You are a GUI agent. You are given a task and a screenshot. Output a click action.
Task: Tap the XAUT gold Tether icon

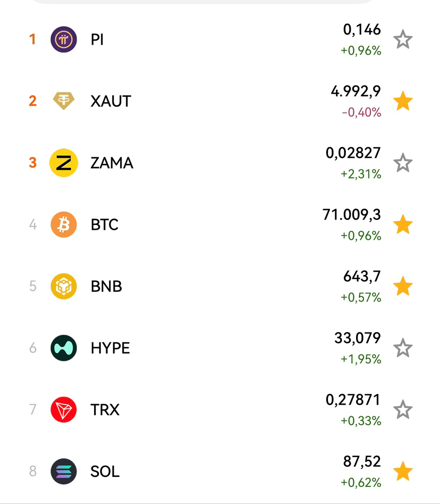64,101
